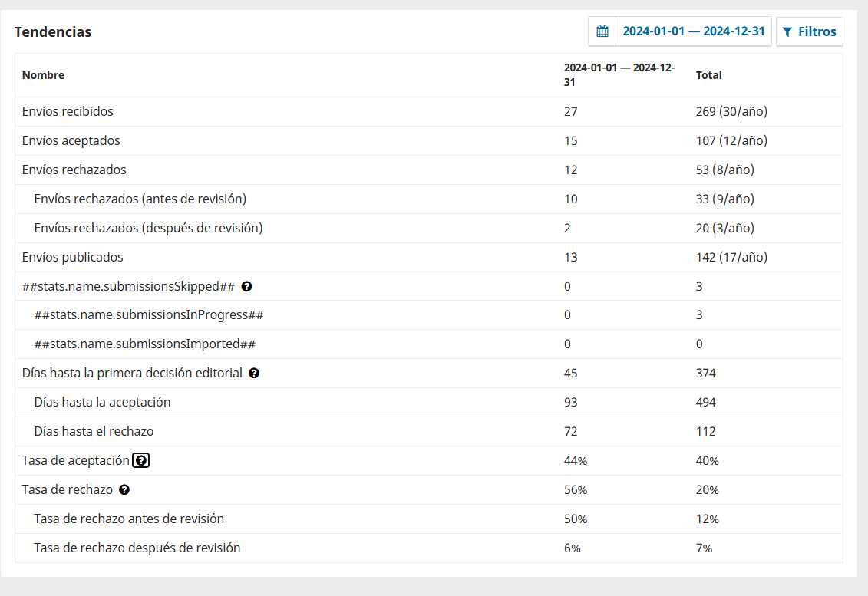
Task: Click Envíos rechazados (antes de revisión) label
Action: (140, 199)
